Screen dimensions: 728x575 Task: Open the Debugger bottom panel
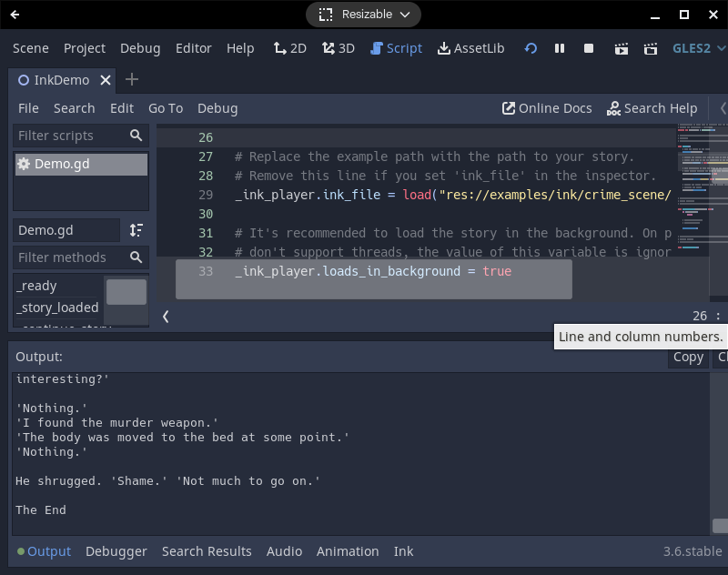(x=116, y=551)
